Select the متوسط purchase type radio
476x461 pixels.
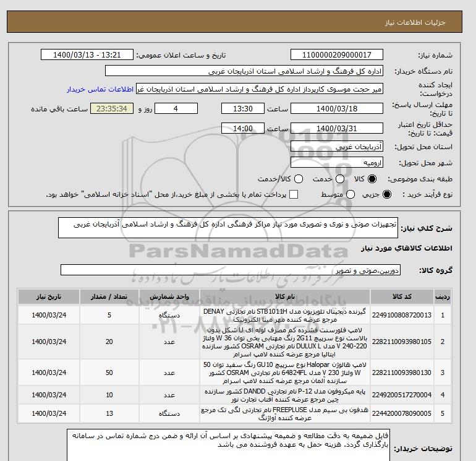click(x=351, y=194)
